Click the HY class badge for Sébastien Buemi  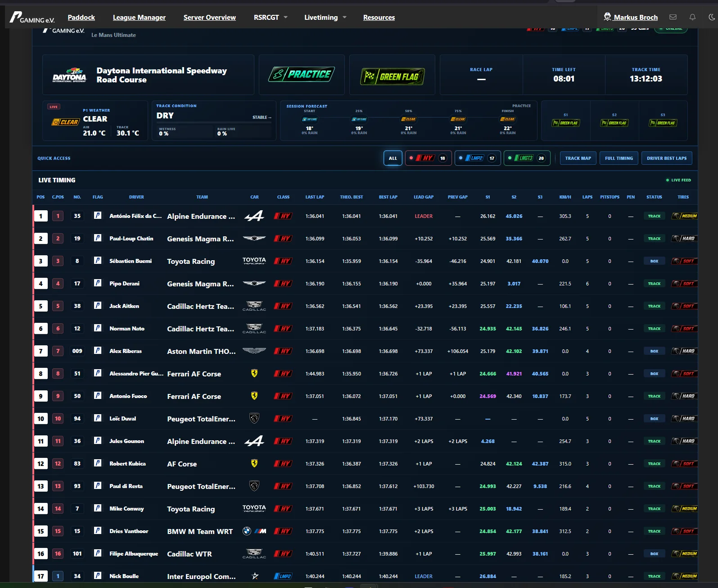(283, 261)
